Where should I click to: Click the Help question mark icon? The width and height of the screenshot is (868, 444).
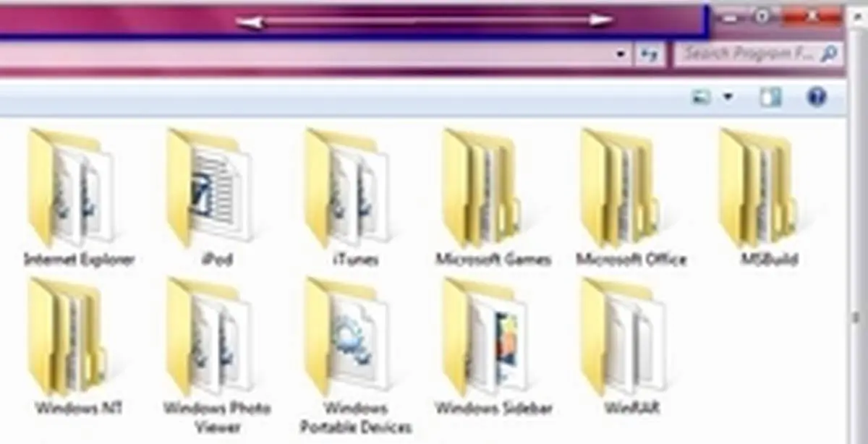click(x=817, y=97)
